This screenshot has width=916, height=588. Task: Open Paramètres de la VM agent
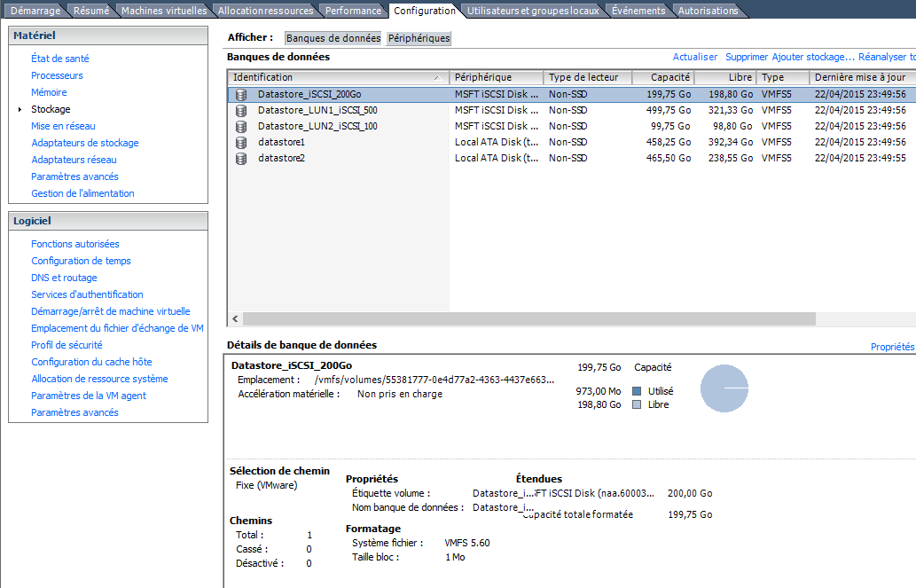click(x=88, y=396)
